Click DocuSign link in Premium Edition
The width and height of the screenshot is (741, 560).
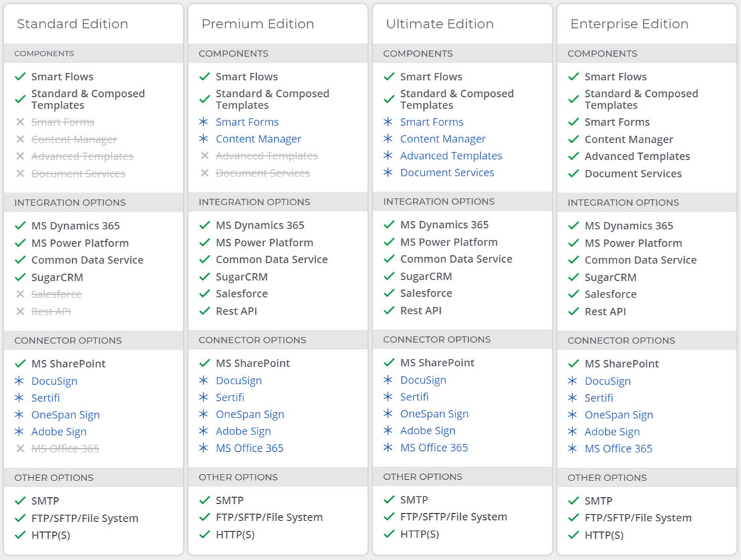tap(239, 381)
